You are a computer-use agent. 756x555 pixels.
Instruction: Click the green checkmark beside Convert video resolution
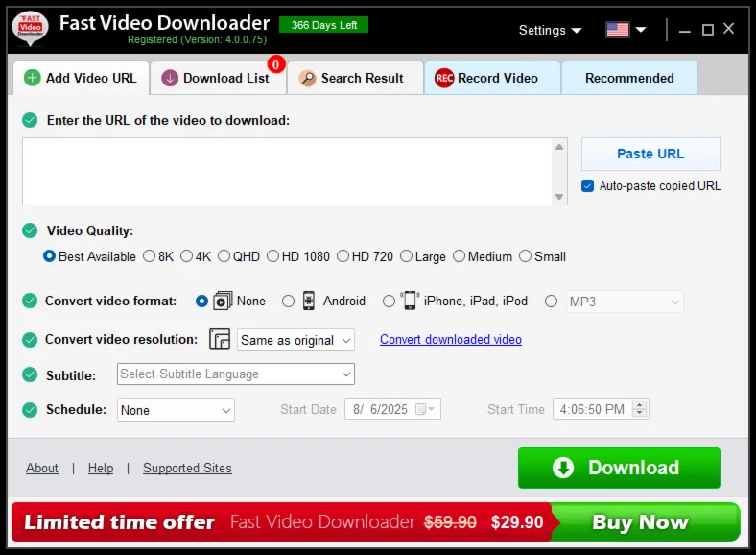[30, 340]
